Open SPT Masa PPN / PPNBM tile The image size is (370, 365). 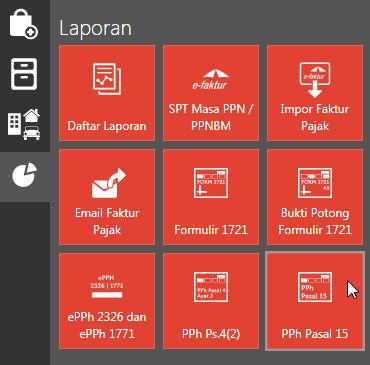(x=211, y=93)
